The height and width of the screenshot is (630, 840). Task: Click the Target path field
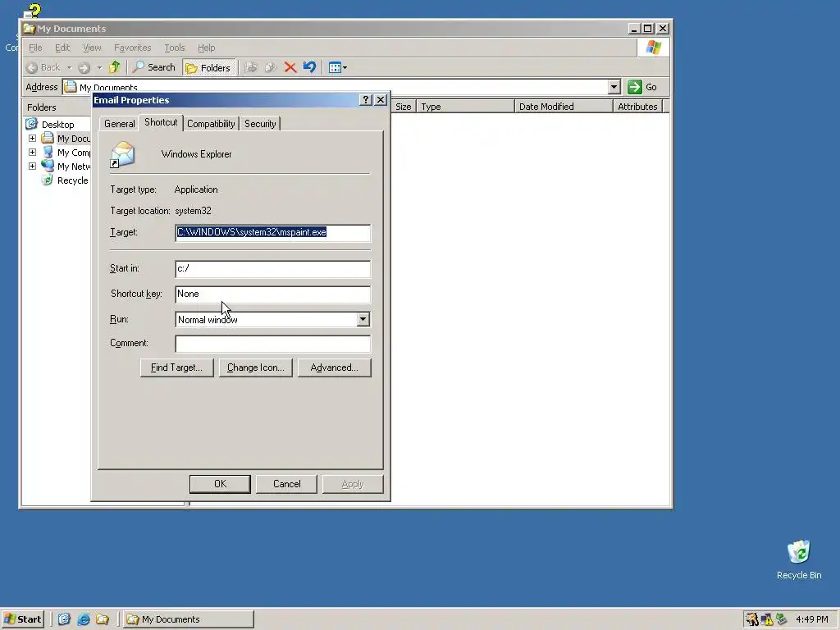pyautogui.click(x=272, y=232)
